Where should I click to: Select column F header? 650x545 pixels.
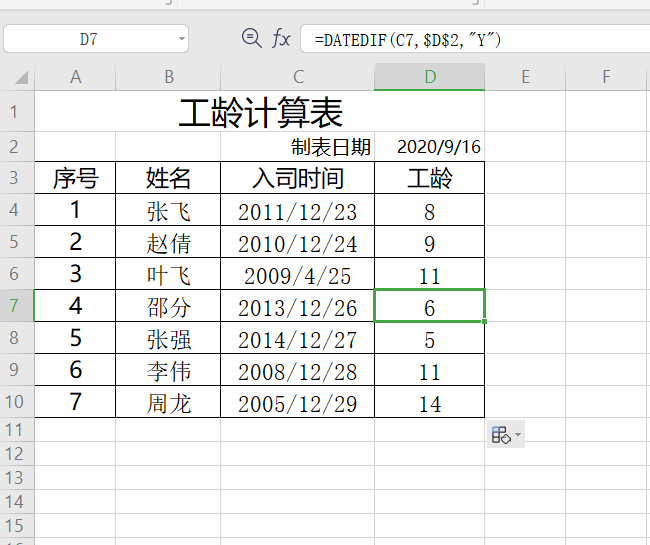tap(606, 77)
